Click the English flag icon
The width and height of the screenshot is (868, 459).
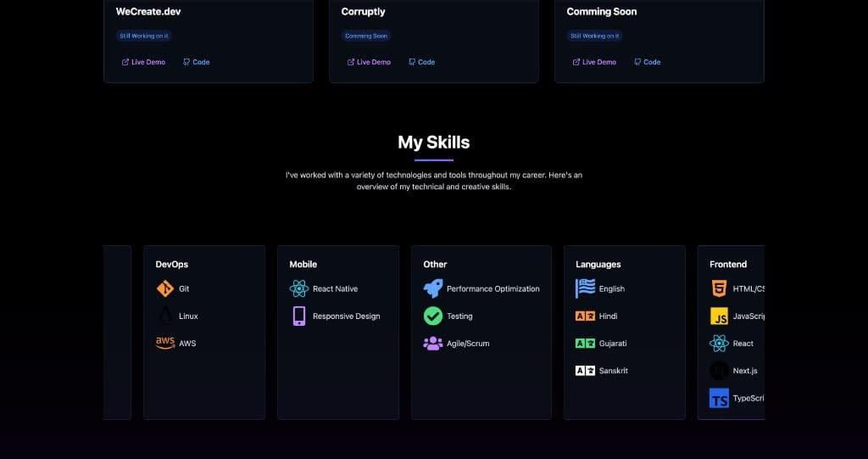pos(585,288)
